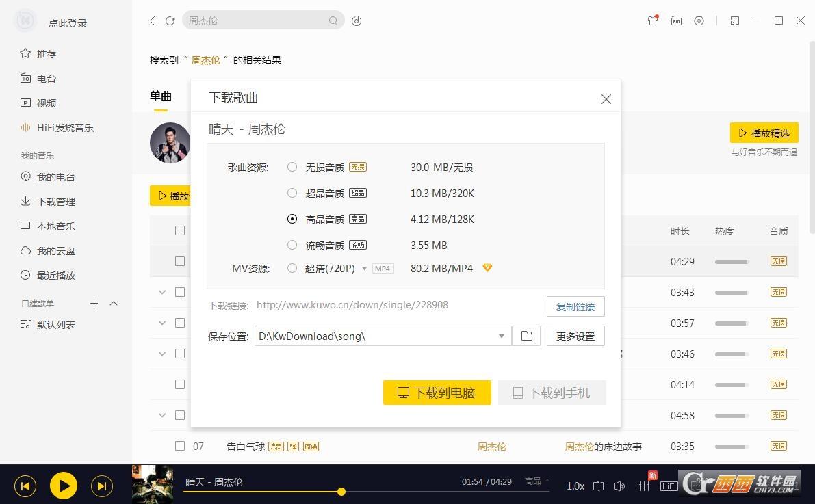The image size is (815, 504).
Task: Click the now-playing album cover thumbnail
Action: tap(153, 484)
